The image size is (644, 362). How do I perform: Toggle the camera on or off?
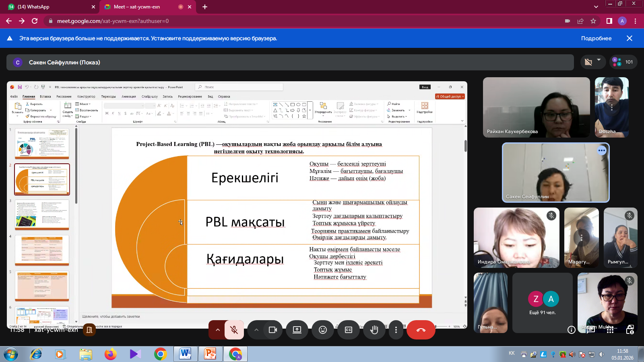[x=273, y=330]
